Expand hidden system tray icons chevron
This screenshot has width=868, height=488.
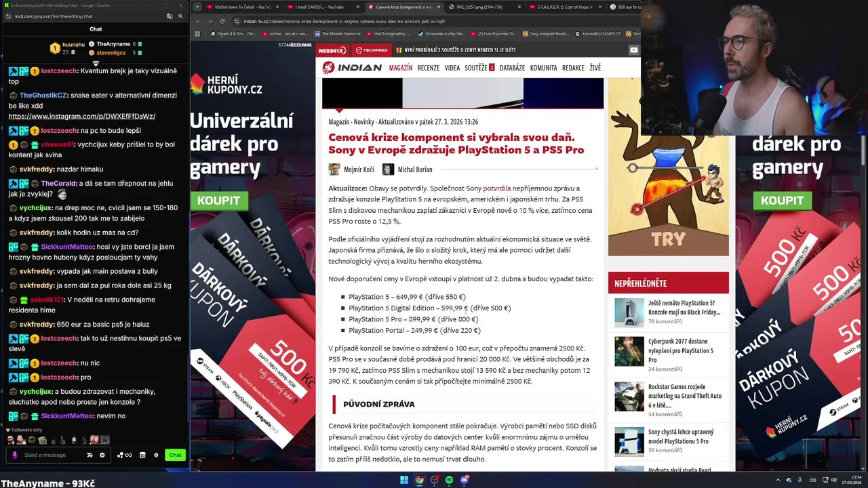point(778,480)
